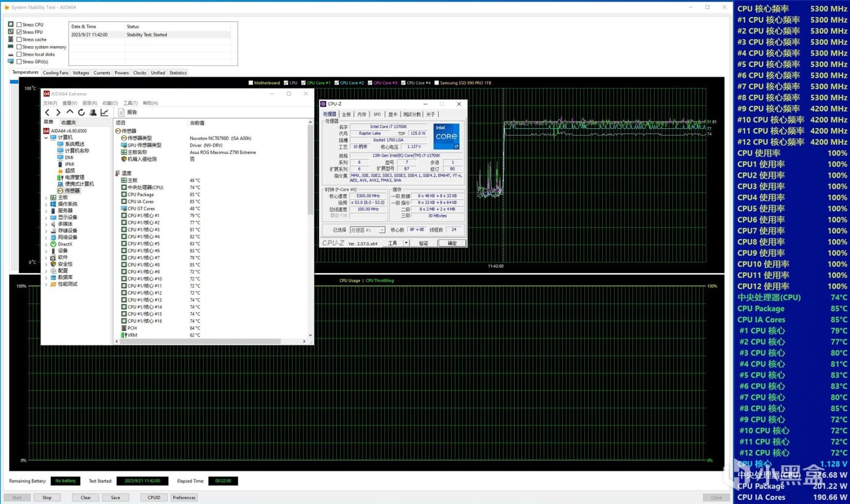Switch to the Cooling Fans tab
This screenshot has width=850, height=504.
56,73
